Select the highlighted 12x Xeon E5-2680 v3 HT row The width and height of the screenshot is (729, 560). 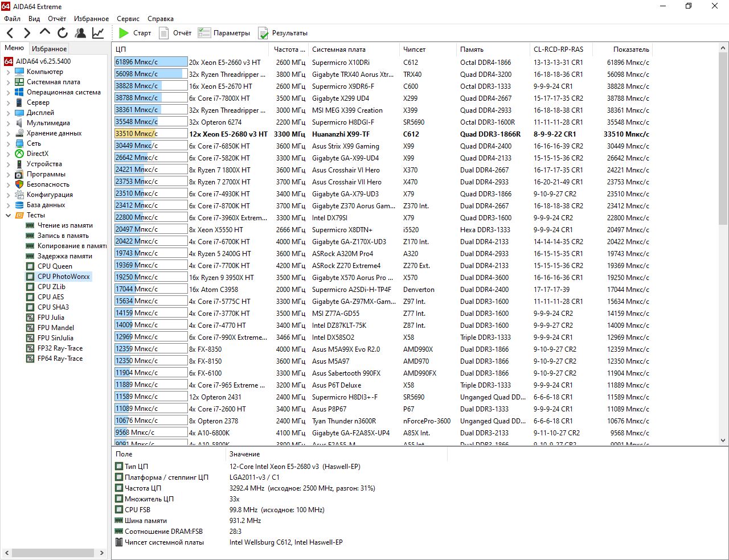pyautogui.click(x=382, y=134)
